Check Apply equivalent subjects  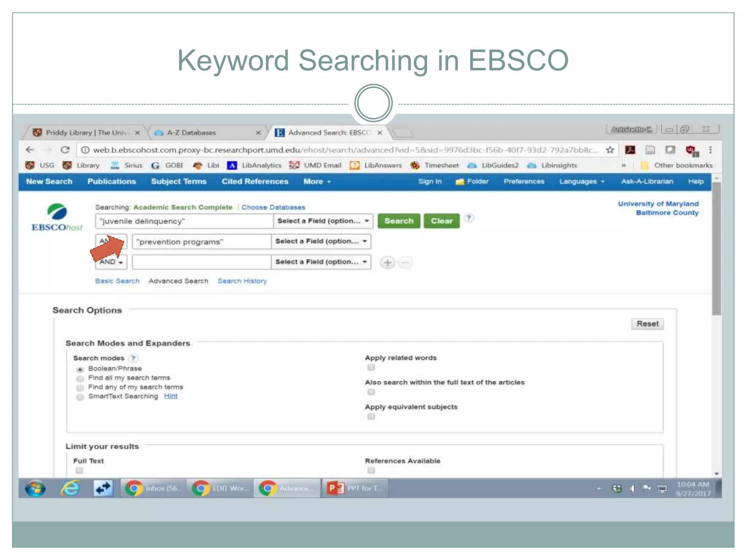371,416
